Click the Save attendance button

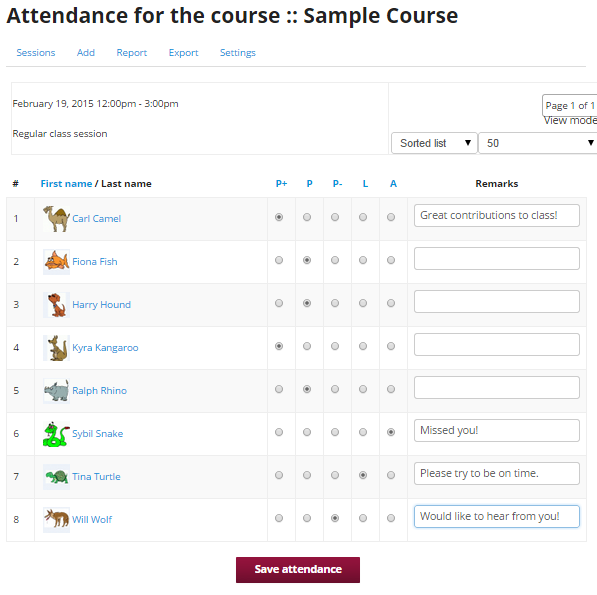click(x=298, y=569)
